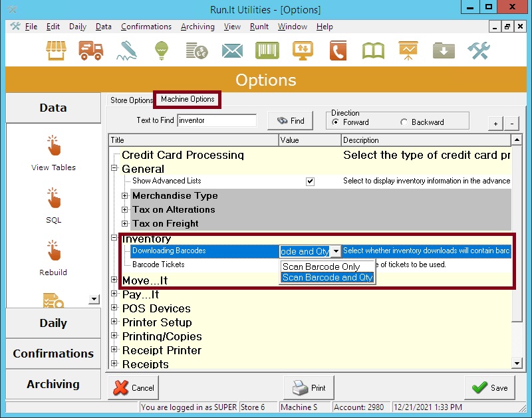
Task: Click the tools icon beside the File menu
Action: pos(15,26)
